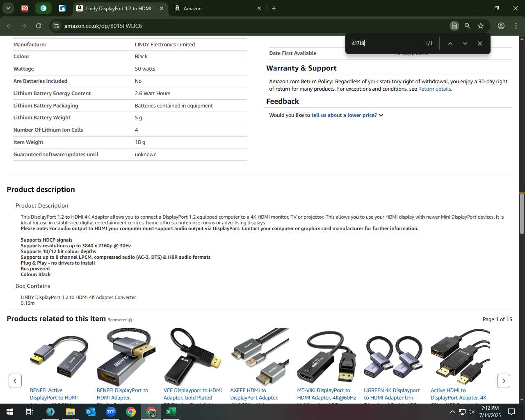Open MT-VIKI DisplayPort to HDMI Adapter image
Screen dimensions: 525x420
[x=326, y=356]
